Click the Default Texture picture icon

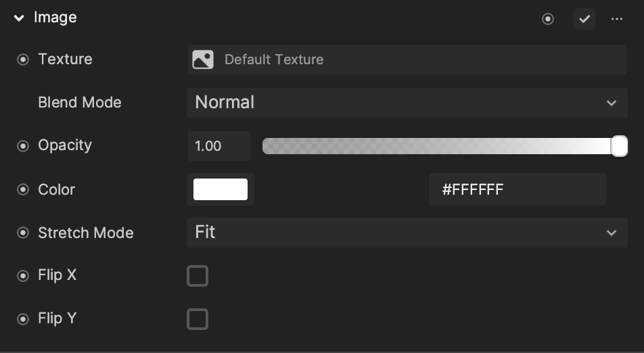(x=203, y=60)
